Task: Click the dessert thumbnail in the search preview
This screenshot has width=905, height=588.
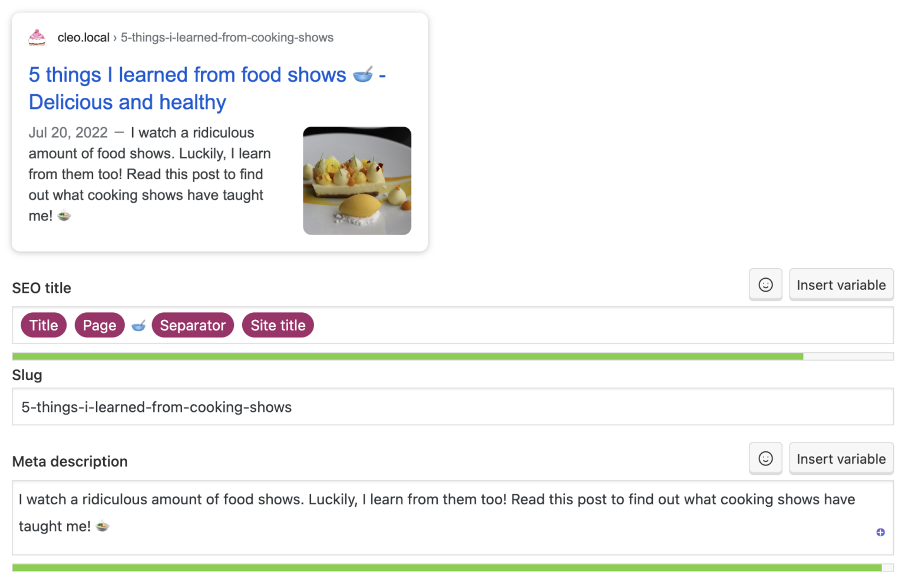Action: point(357,180)
